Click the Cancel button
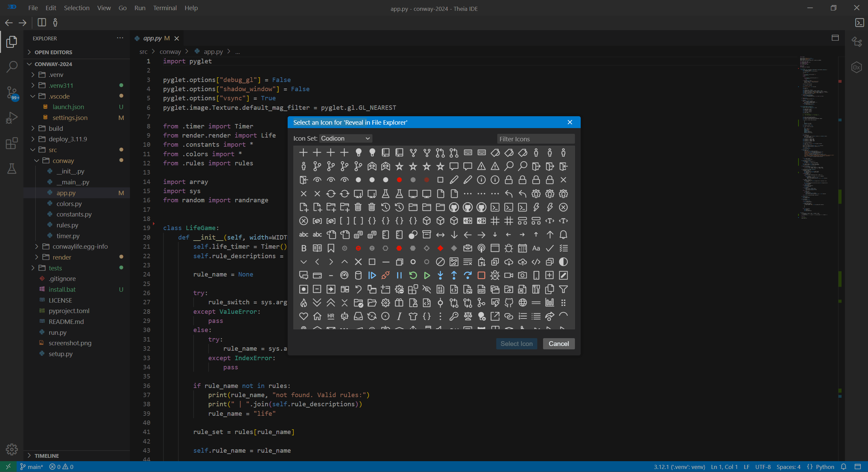The image size is (868, 472). pos(558,344)
